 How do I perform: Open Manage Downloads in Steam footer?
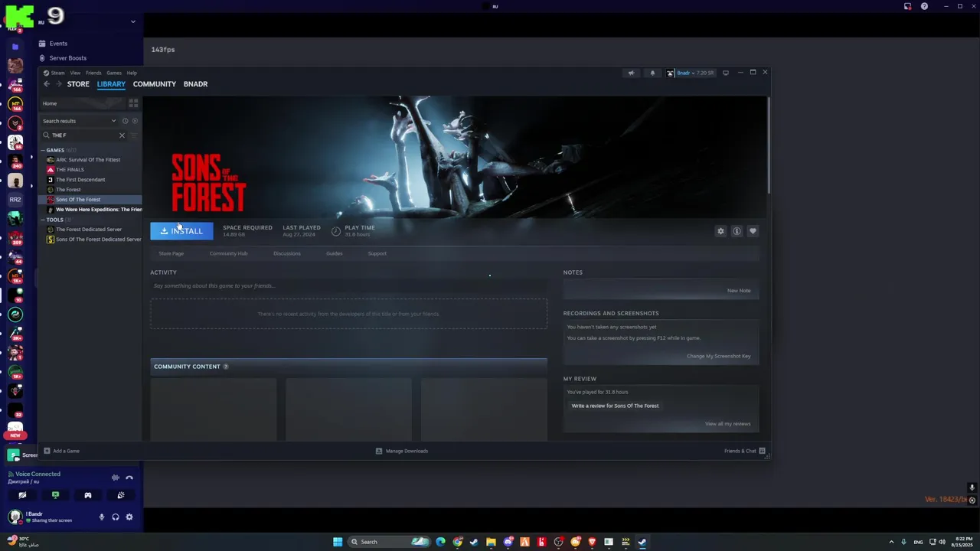pyautogui.click(x=402, y=451)
